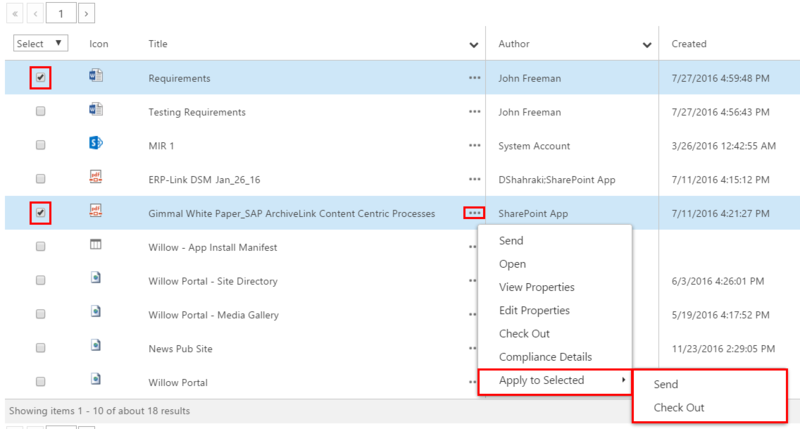Click the Word icon beside Requirements

pos(97,76)
